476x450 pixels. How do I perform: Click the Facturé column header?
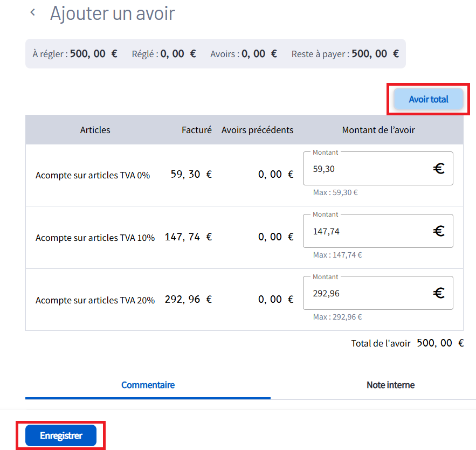coord(196,130)
